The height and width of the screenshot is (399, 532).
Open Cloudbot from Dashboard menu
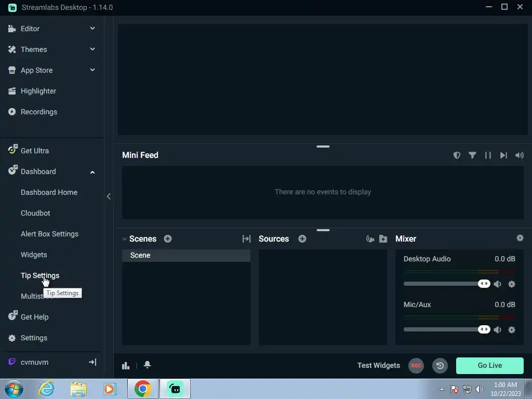coord(35,213)
